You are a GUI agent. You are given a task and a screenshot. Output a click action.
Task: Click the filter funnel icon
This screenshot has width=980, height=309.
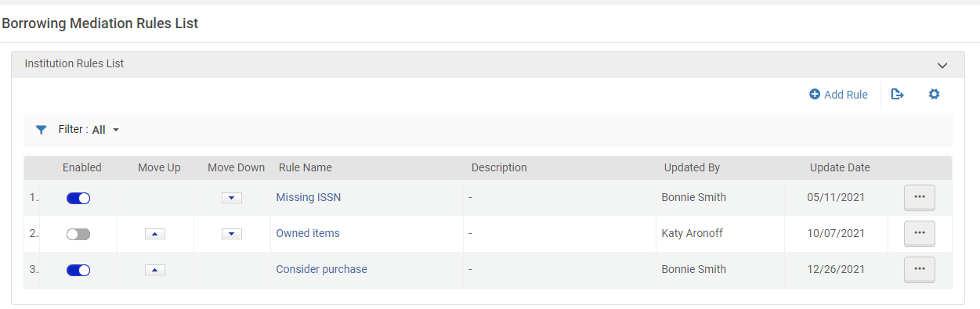pos(42,130)
